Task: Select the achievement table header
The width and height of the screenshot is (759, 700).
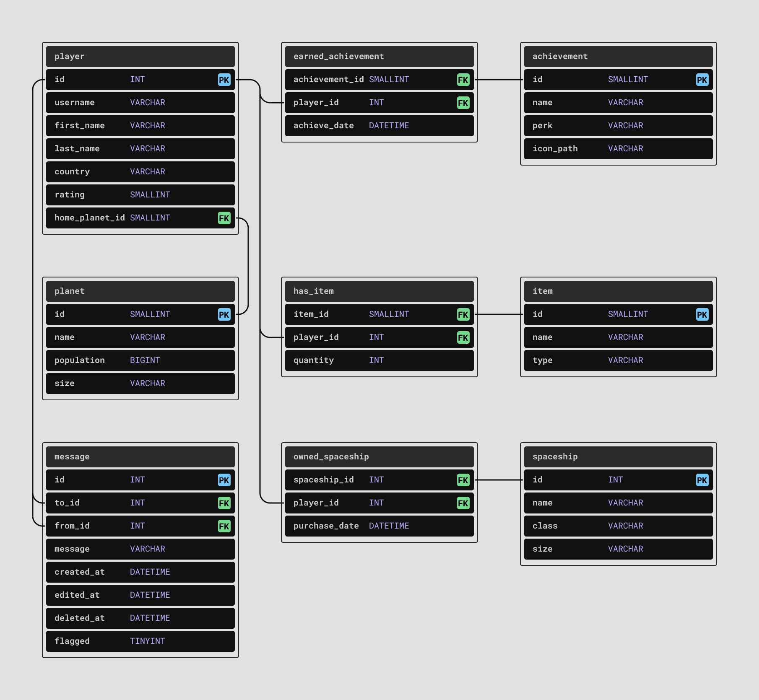Action: (619, 57)
